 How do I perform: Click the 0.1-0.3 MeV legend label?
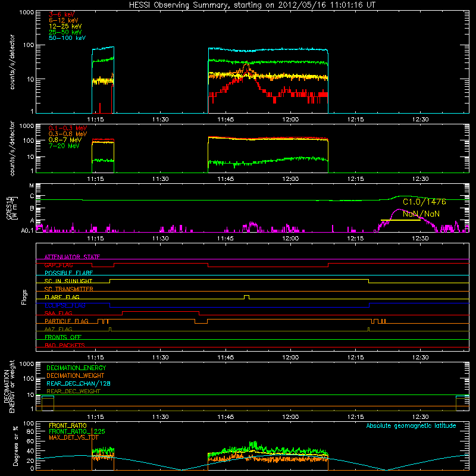(x=68, y=128)
